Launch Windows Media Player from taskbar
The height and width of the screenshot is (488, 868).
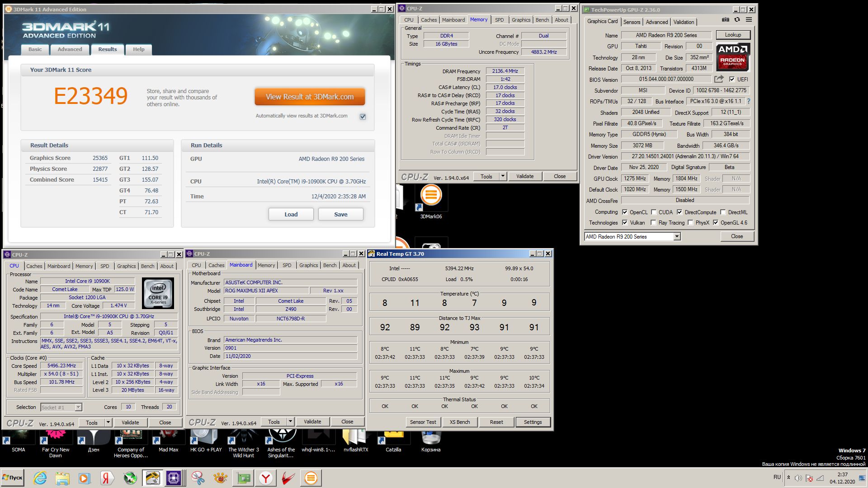(x=84, y=478)
